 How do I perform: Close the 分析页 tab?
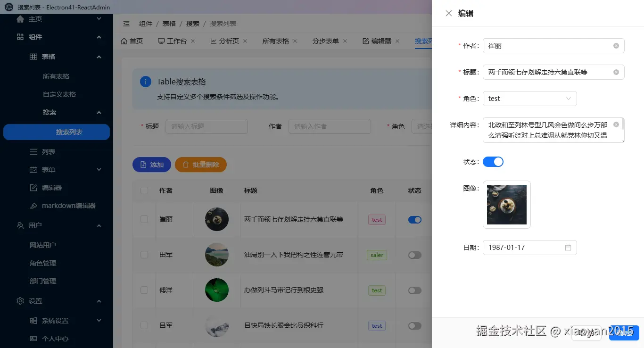coord(245,41)
